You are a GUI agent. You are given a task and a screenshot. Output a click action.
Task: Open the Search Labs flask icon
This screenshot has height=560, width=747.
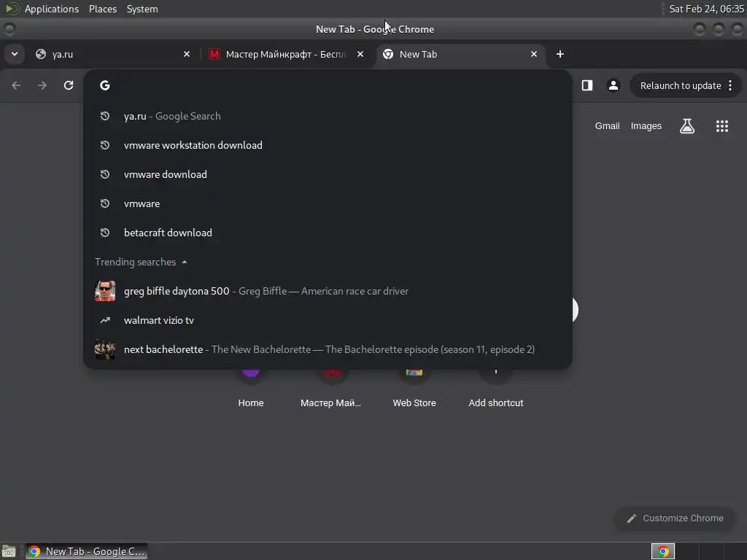(687, 126)
